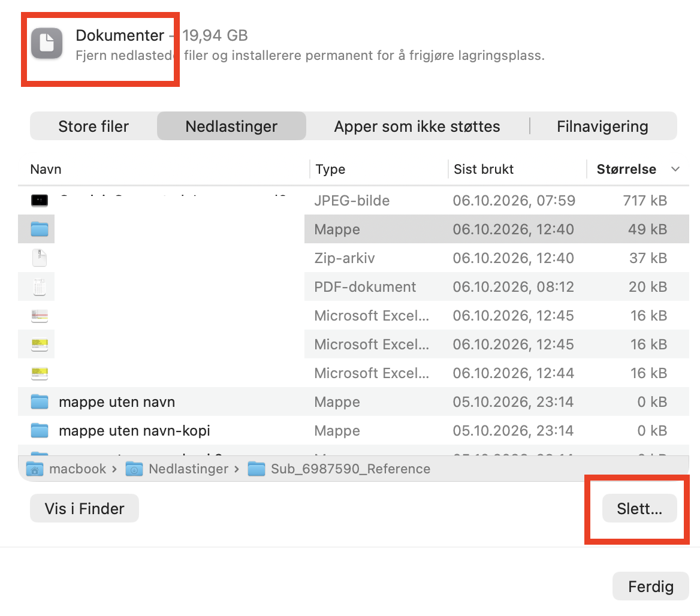Click the Vis i Finder button
The width and height of the screenshot is (700, 616).
(x=85, y=508)
